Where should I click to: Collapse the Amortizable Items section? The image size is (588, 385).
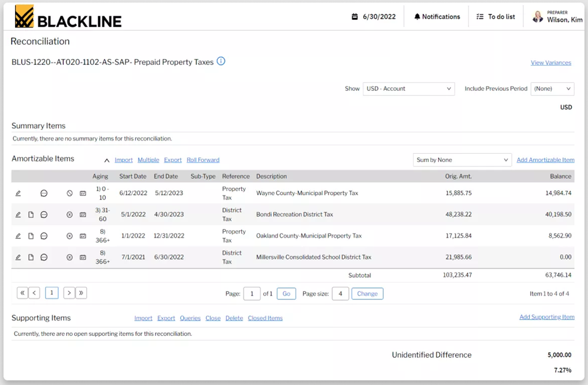[106, 160]
